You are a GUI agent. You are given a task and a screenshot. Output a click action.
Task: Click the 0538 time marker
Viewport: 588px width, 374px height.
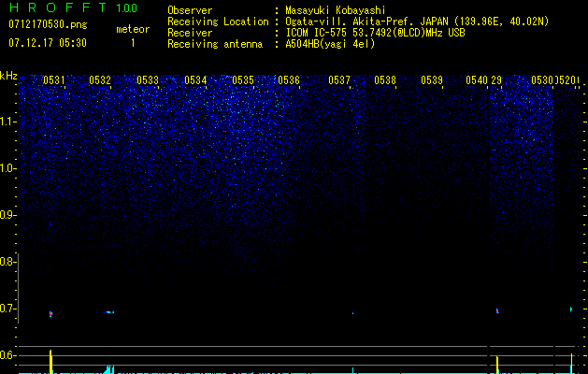point(385,80)
